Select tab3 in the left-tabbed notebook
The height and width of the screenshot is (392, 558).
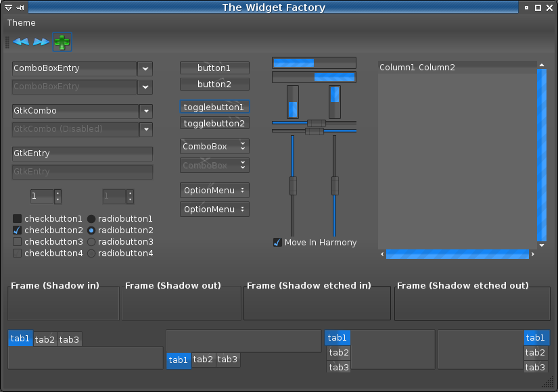pyautogui.click(x=339, y=367)
